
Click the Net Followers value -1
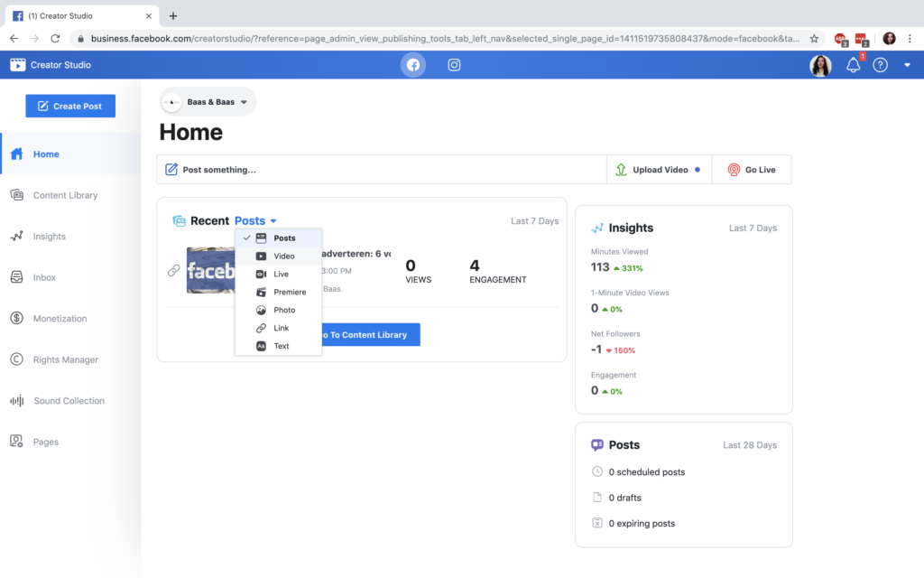(596, 350)
